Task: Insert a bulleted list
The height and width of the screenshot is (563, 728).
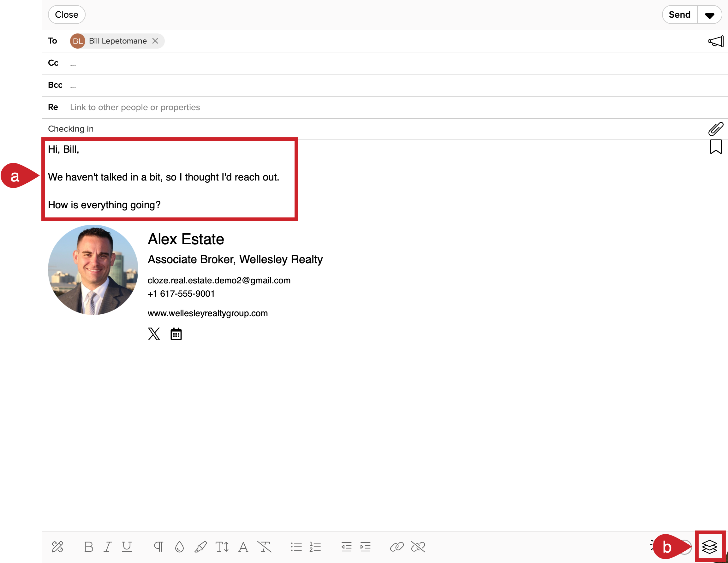Action: 296,547
